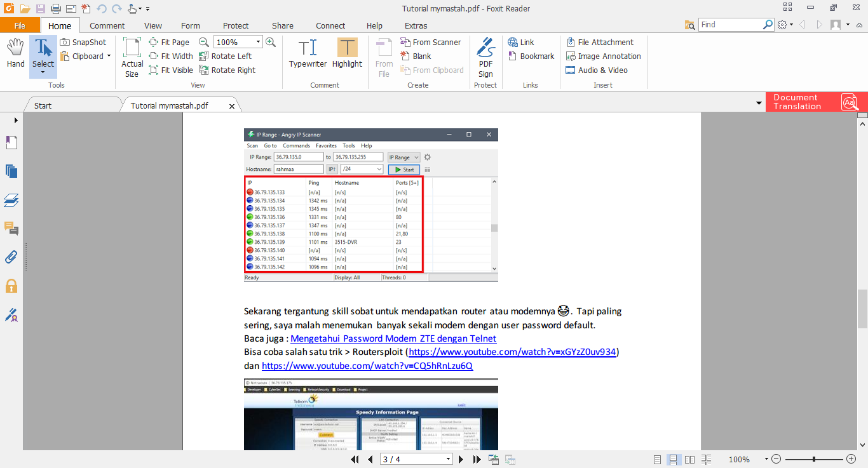Zoom out using ribbon magnifier minus

click(204, 42)
